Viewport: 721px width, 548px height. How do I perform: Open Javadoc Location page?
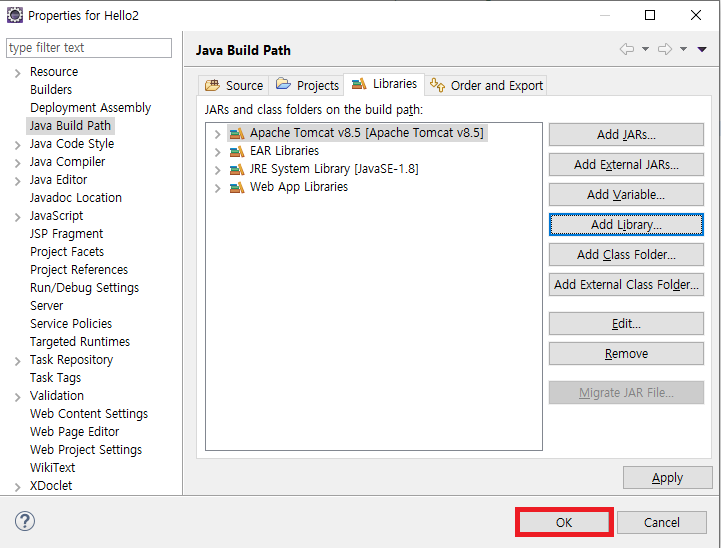76,198
